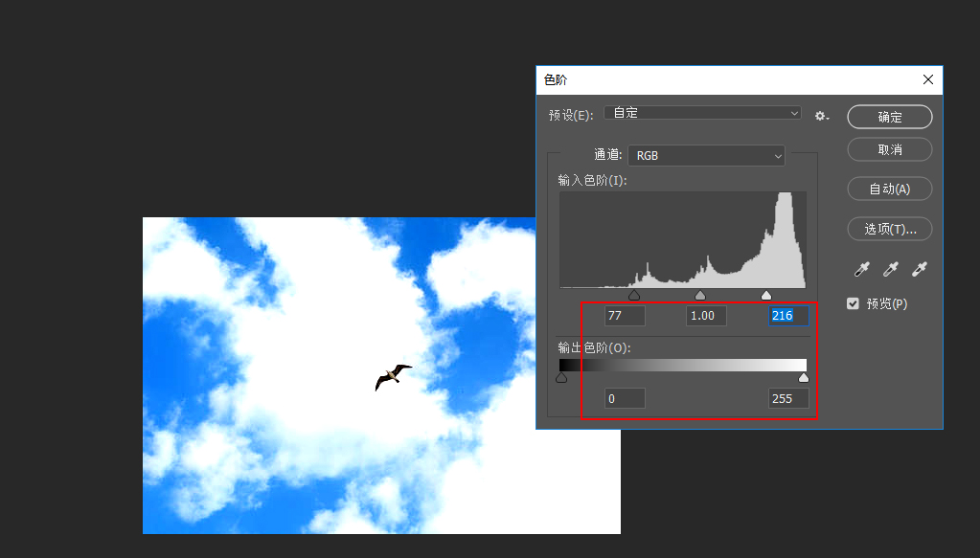Select the highlight input field showing 216
This screenshot has width=980, height=558.
pos(787,316)
